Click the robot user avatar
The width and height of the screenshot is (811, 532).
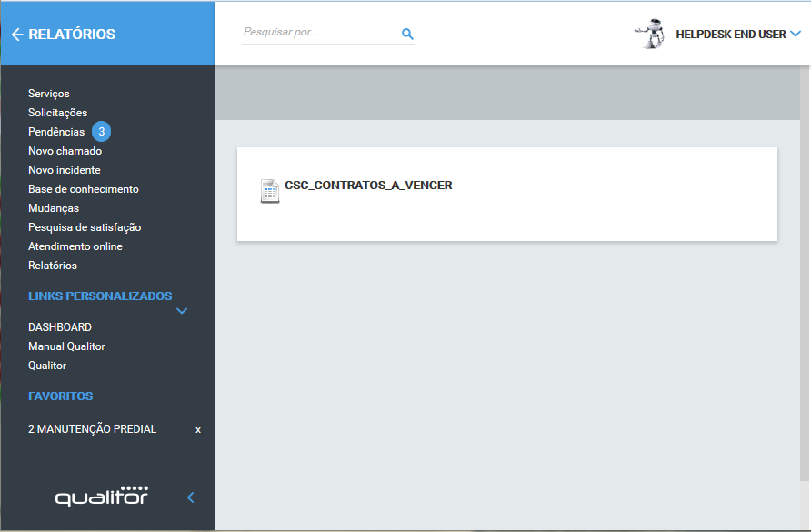click(649, 35)
